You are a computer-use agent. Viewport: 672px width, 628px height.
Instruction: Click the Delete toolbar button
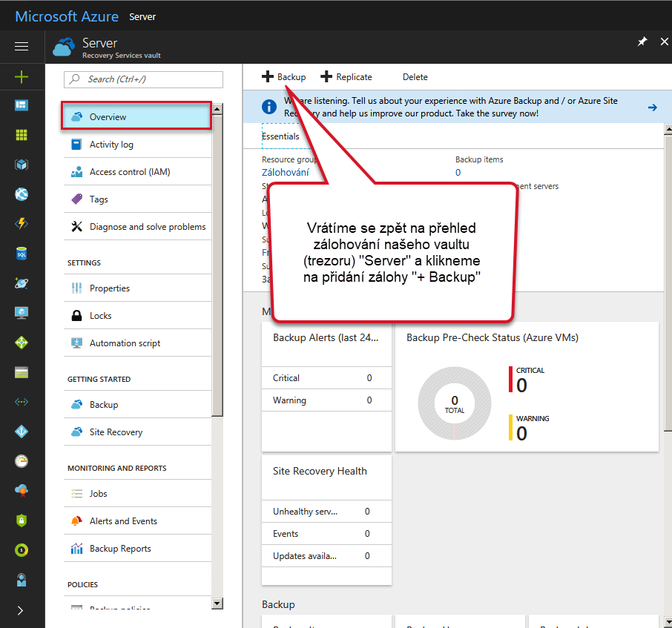pos(415,77)
